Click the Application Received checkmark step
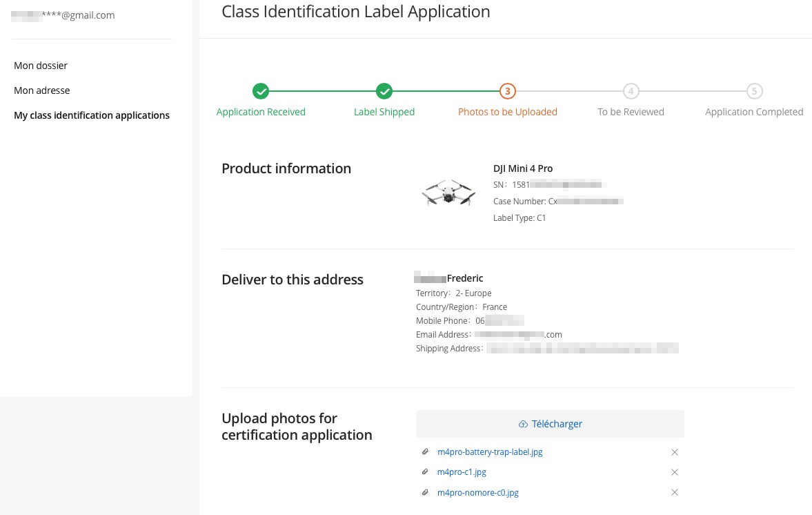This screenshot has width=812, height=515. (x=261, y=91)
